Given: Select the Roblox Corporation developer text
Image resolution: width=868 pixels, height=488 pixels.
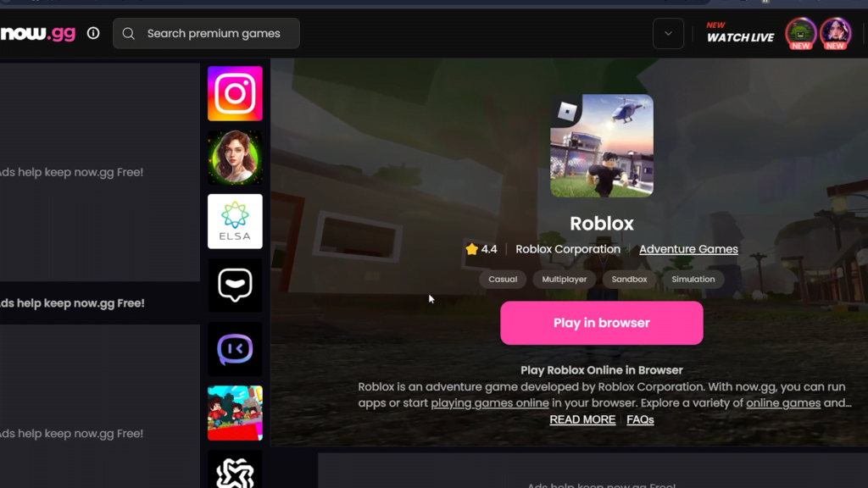Looking at the screenshot, I should pos(568,249).
